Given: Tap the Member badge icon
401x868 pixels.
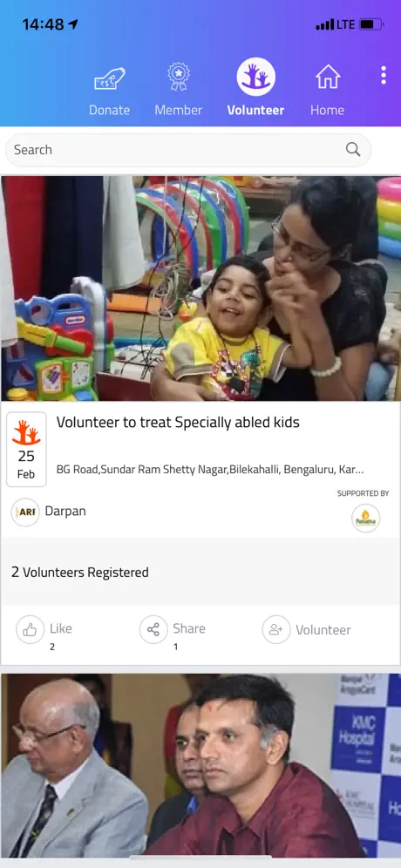Looking at the screenshot, I should [x=179, y=77].
